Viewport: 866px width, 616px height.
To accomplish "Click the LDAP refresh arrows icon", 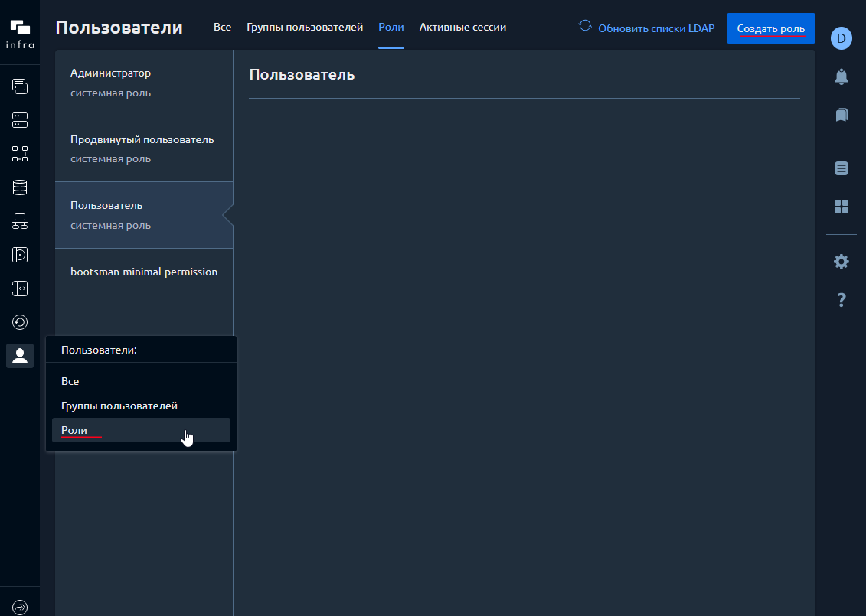I will 585,26.
